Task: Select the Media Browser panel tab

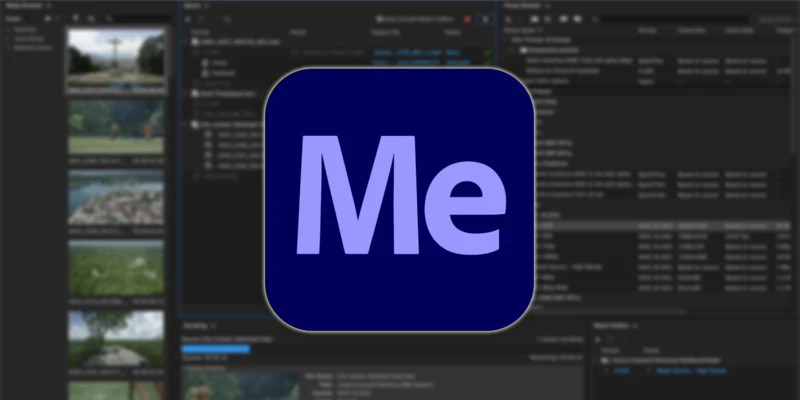Action: tap(24, 5)
